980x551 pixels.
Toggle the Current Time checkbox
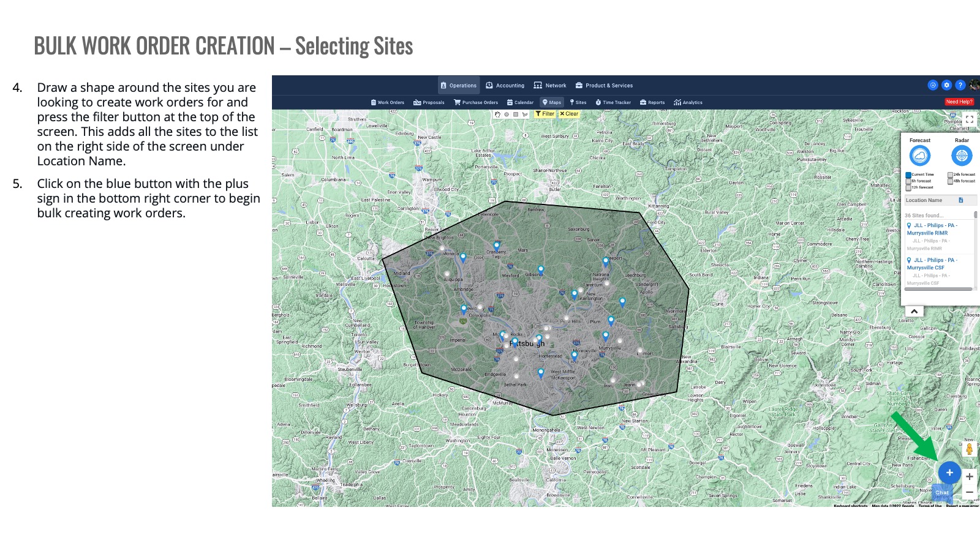(x=908, y=175)
